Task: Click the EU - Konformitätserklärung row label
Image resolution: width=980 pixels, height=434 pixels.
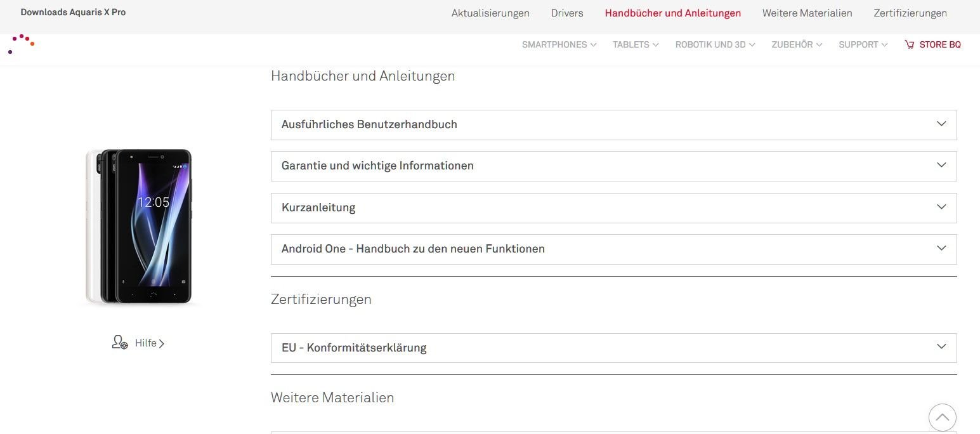Action: 354,348
